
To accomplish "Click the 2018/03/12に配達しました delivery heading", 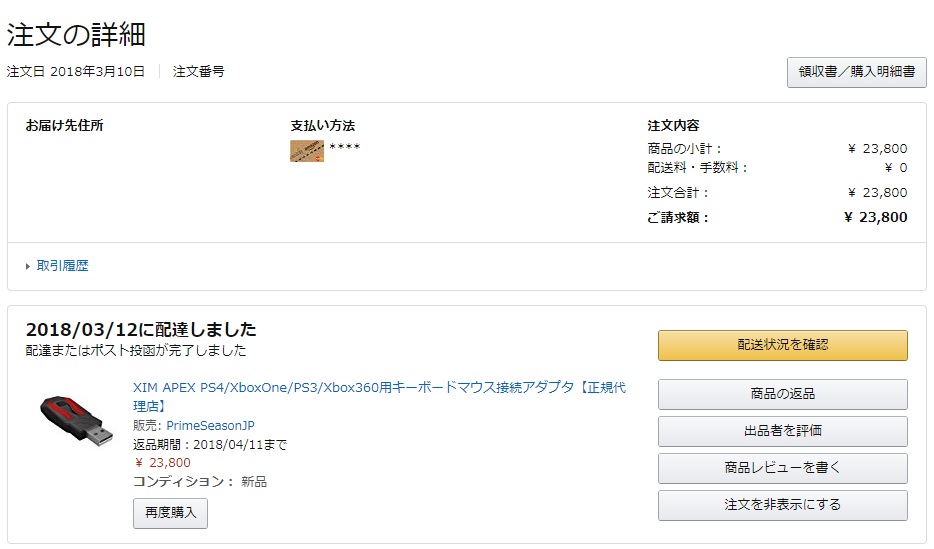I will tap(141, 329).
